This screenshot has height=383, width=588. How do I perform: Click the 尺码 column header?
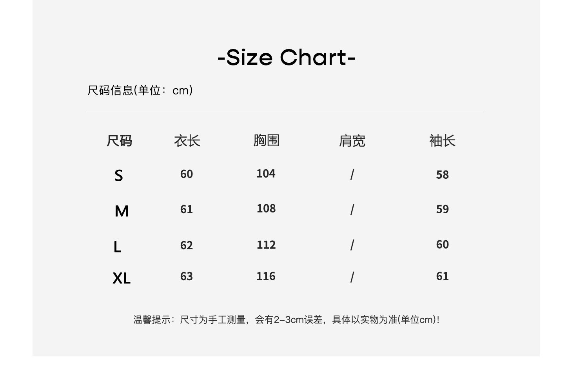pos(119,141)
